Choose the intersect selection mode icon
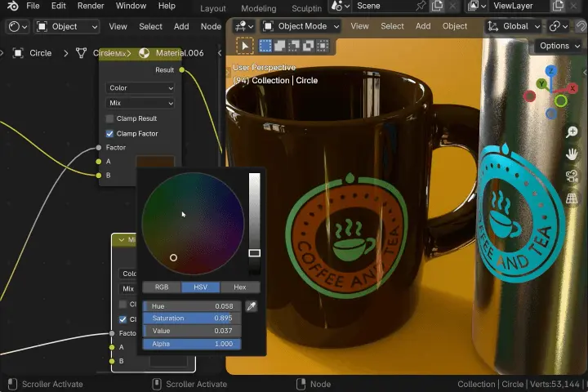This screenshot has height=392, width=588. tap(322, 46)
